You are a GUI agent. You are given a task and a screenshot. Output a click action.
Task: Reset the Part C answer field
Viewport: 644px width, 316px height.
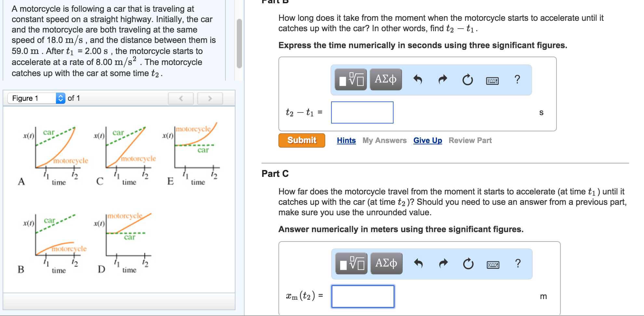point(468,264)
